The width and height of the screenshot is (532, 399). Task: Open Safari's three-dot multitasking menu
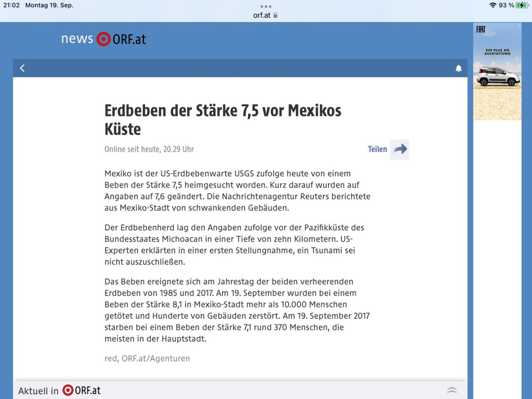tap(266, 6)
